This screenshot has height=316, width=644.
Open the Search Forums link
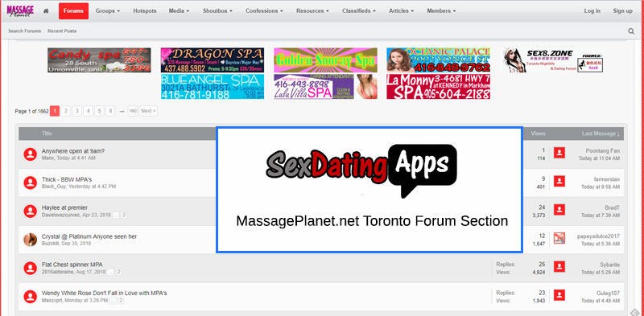tap(25, 31)
